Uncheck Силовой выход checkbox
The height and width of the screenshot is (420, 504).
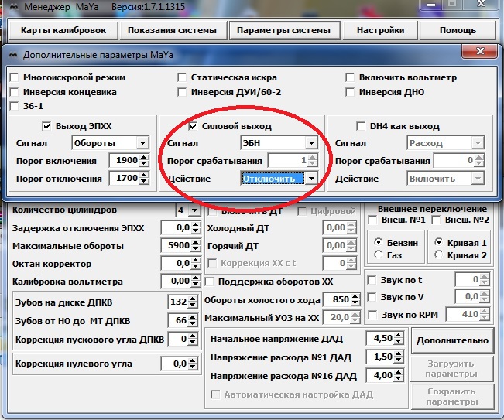point(193,126)
